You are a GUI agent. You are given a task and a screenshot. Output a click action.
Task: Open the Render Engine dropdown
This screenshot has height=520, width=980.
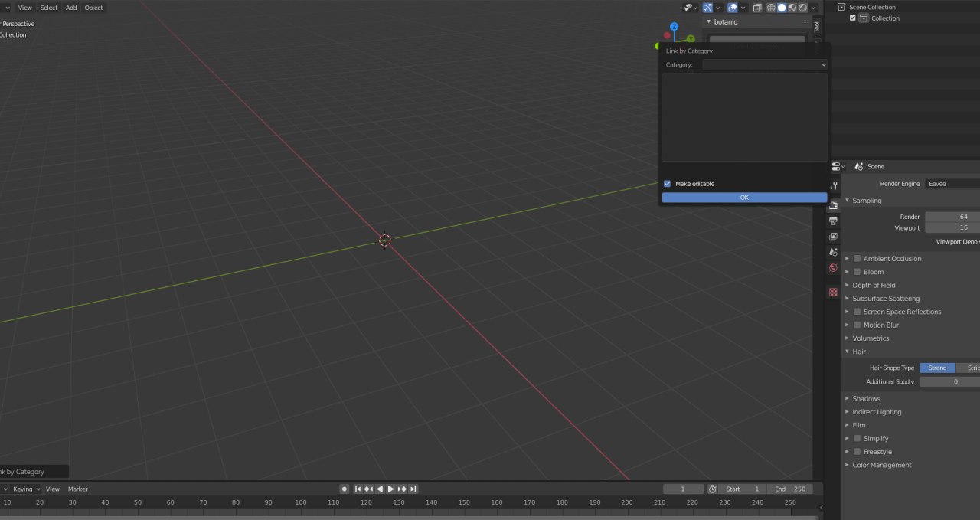tap(952, 184)
